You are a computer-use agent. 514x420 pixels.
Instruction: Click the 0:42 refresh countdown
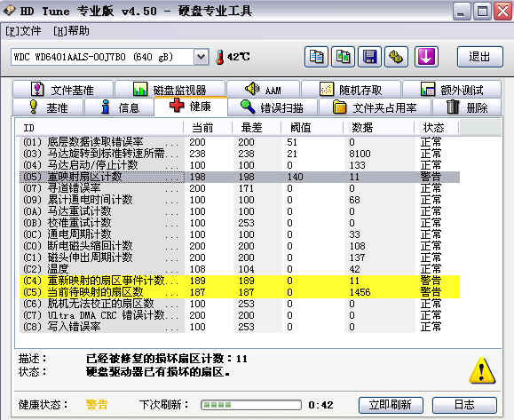pyautogui.click(x=320, y=405)
